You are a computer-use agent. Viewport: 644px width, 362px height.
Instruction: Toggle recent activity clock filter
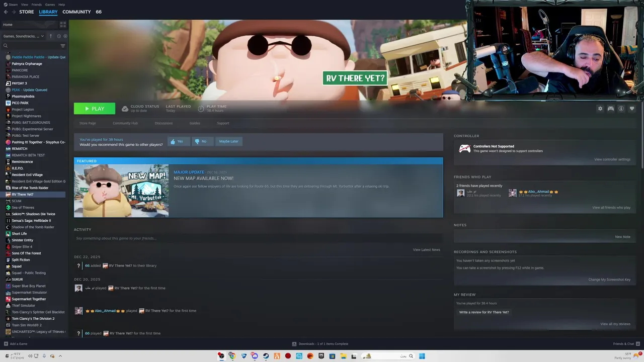pyautogui.click(x=58, y=36)
